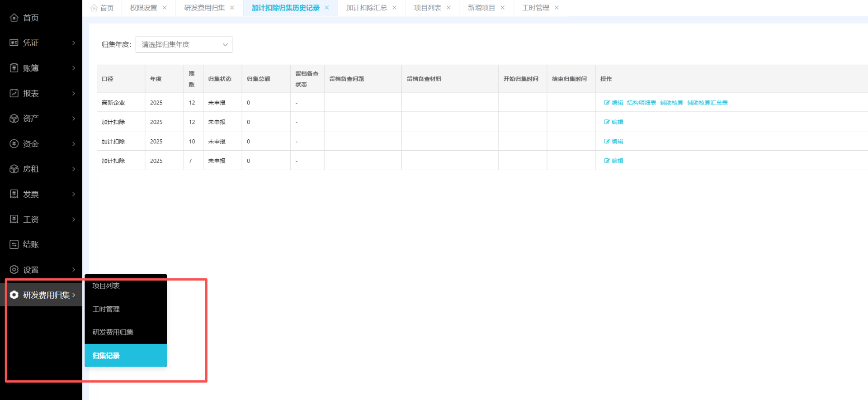Click the 发票 invoice icon in sidebar
Image resolution: width=868 pixels, height=400 pixels.
tap(14, 194)
